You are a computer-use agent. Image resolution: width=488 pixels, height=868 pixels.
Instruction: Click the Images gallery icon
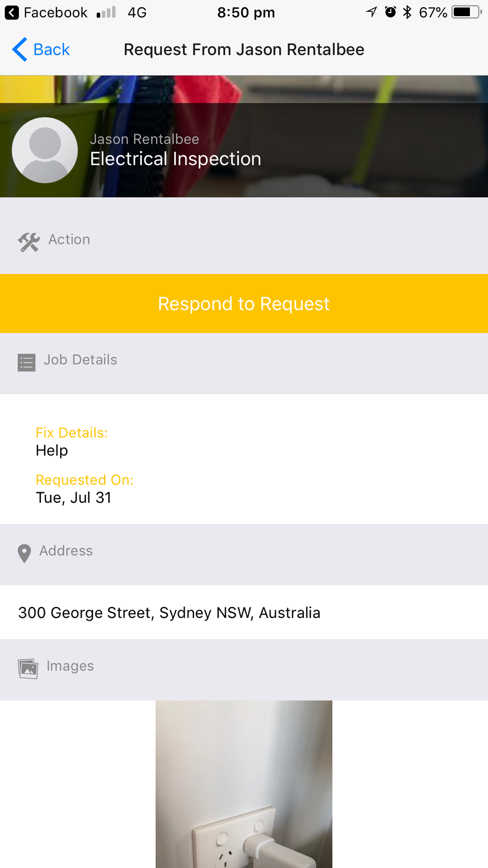(x=28, y=668)
